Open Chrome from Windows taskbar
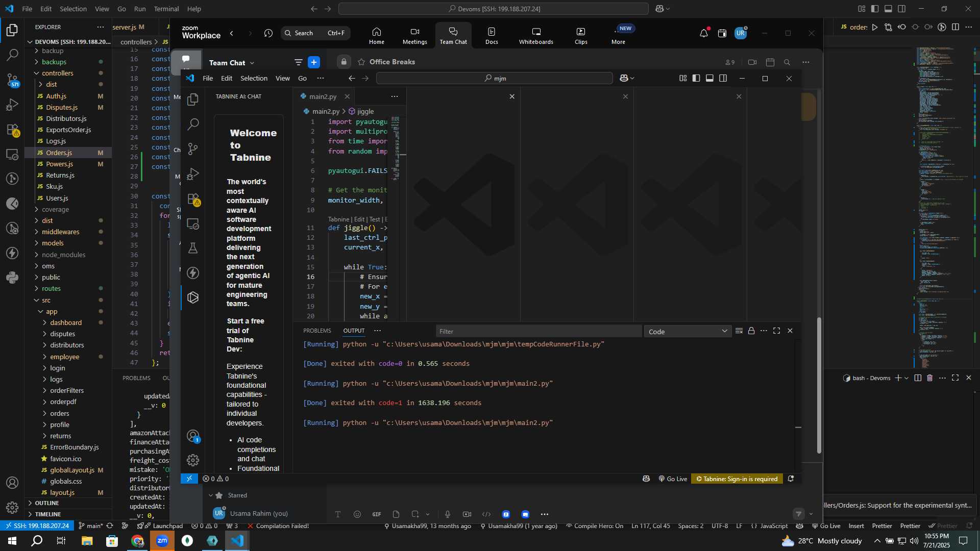The image size is (980, 551). pyautogui.click(x=137, y=541)
